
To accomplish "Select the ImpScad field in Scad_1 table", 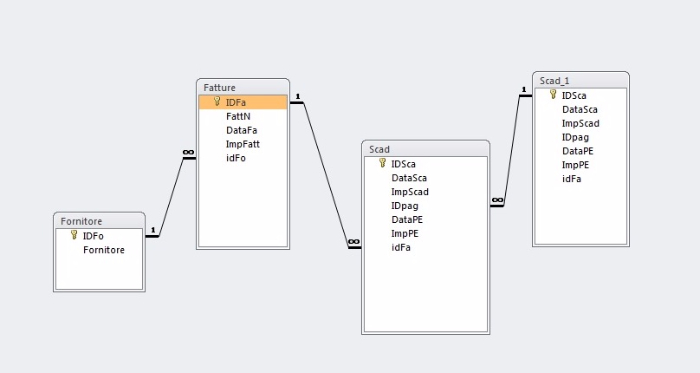I will (580, 123).
